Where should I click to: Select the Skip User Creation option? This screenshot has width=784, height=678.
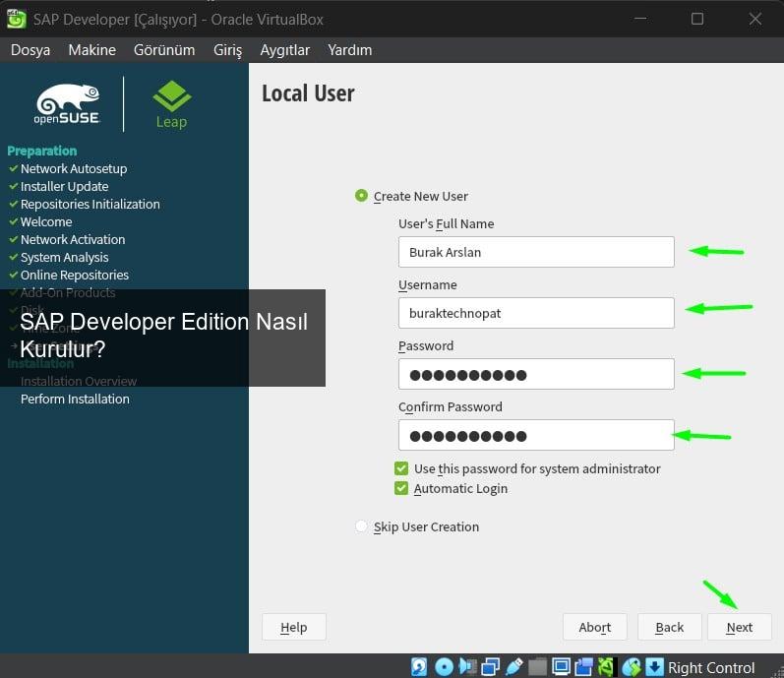361,526
